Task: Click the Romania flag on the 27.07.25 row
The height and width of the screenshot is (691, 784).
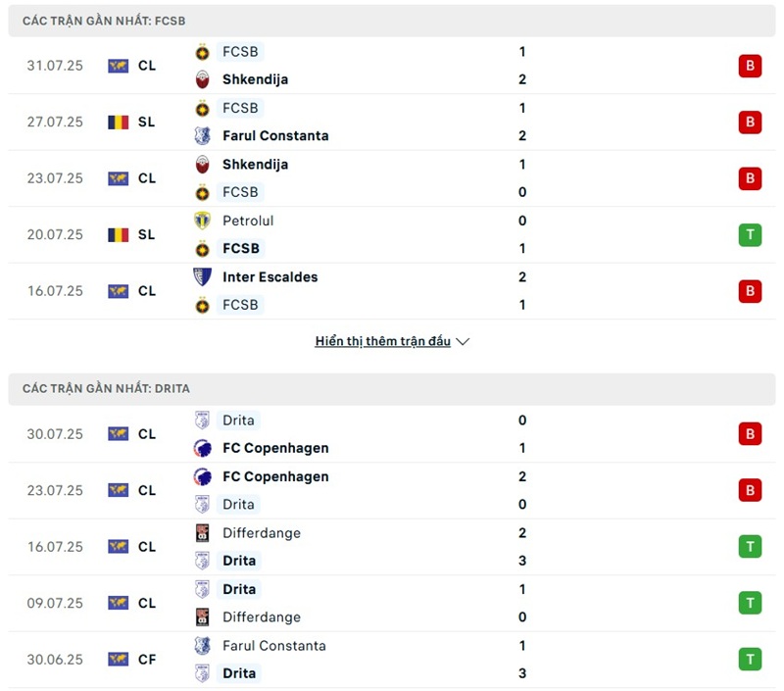Action: (x=118, y=123)
